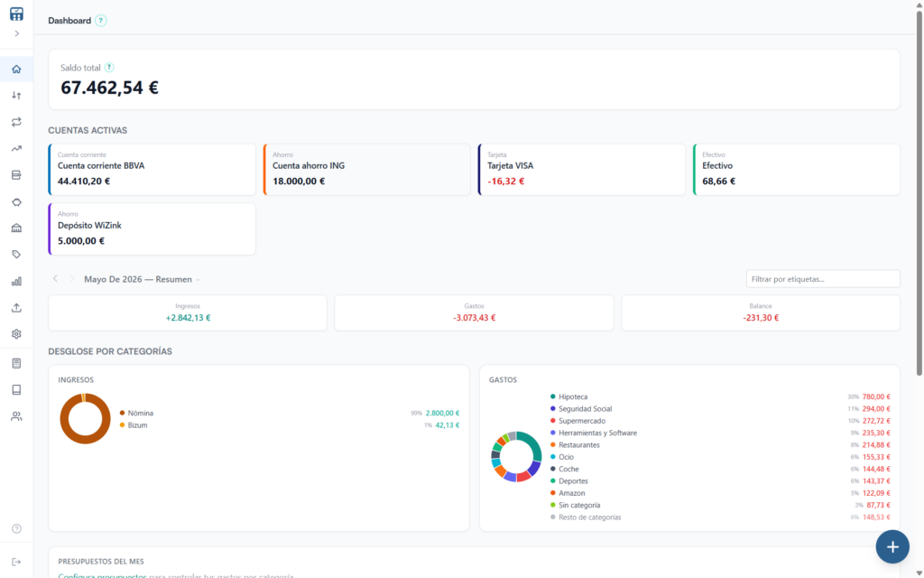Screen dimensions: 924x578
Task: Click the page vertical scrollbar
Action: [919, 195]
